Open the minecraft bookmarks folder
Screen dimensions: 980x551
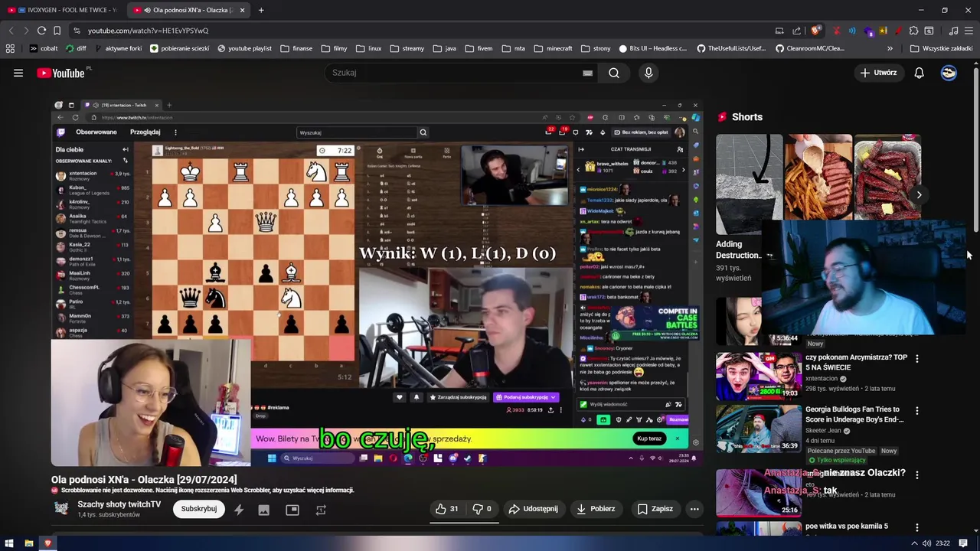[554, 48]
